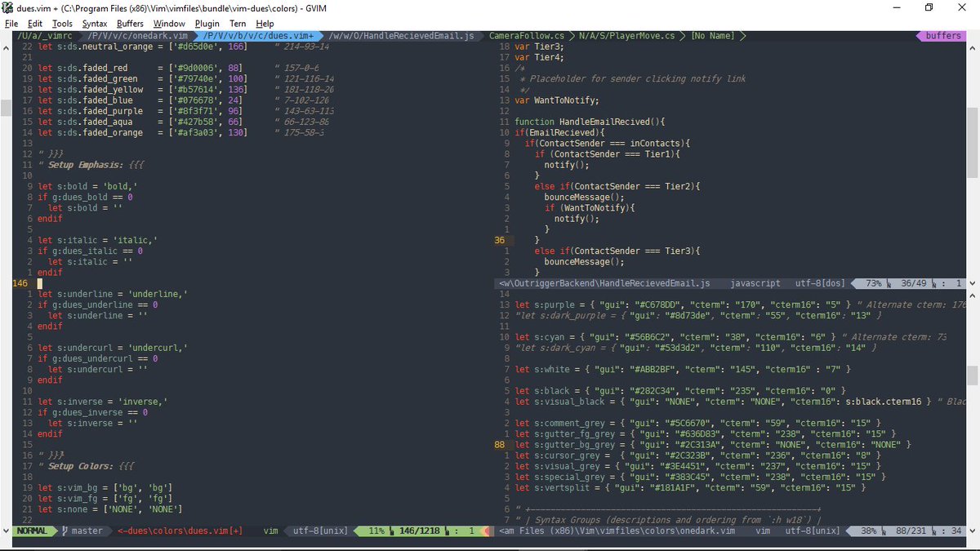Click the "let s:cyan" definition line

[731, 337]
